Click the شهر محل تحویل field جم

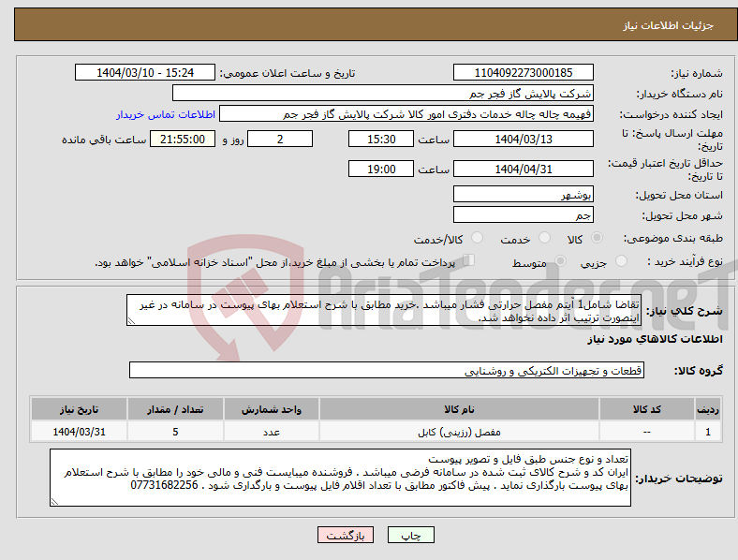(523, 214)
